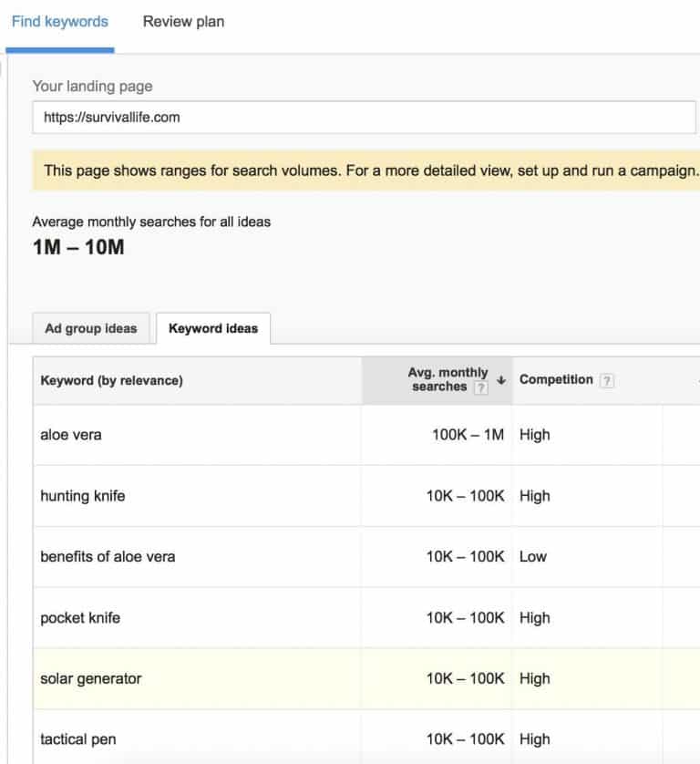The height and width of the screenshot is (764, 700).
Task: Open the Ad group ideas tab
Action: pyautogui.click(x=90, y=328)
